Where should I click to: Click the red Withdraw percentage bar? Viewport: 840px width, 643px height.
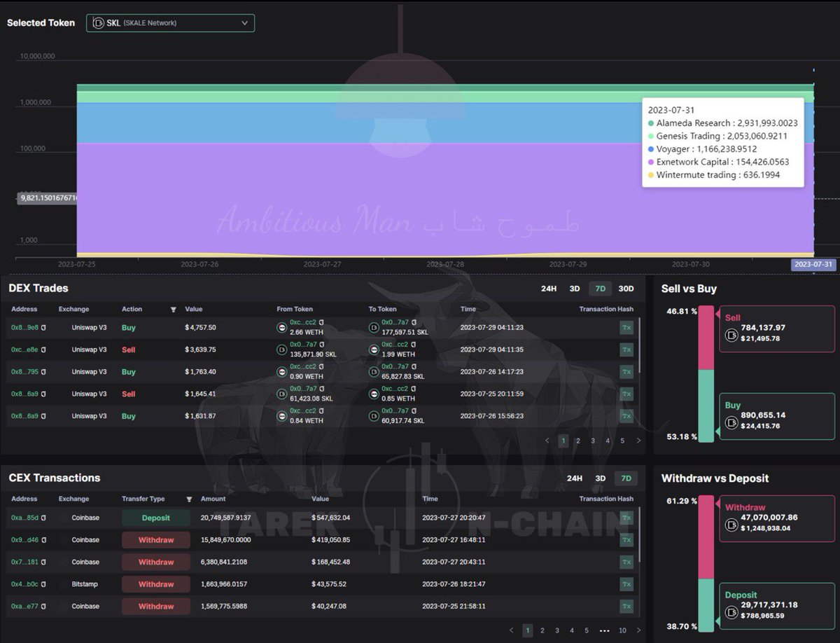coord(706,537)
